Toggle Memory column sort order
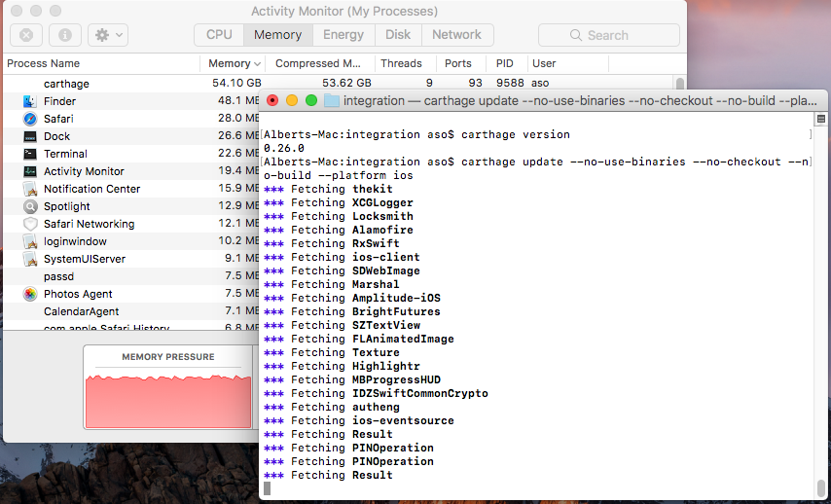Image resolution: width=831 pixels, height=504 pixels. 234,63
